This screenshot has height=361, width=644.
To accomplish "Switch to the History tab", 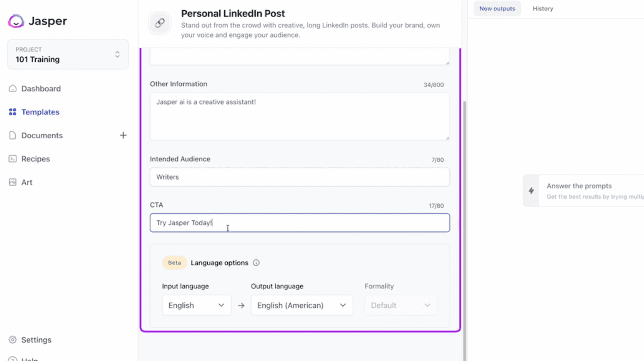I will coord(543,8).
